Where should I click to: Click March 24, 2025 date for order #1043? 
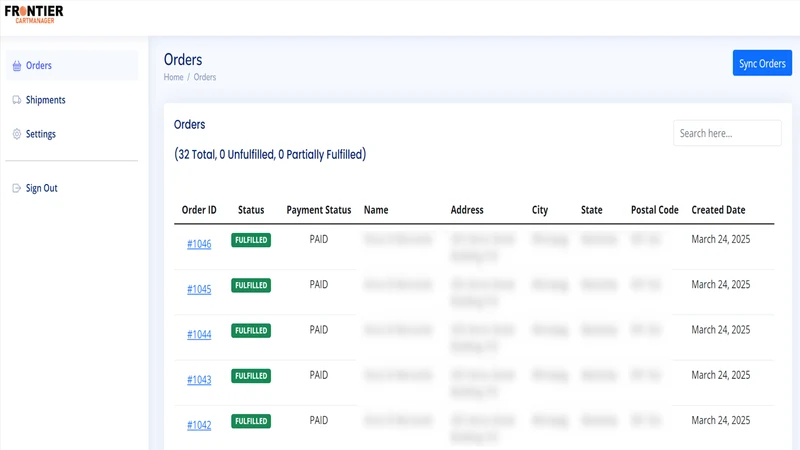click(720, 375)
